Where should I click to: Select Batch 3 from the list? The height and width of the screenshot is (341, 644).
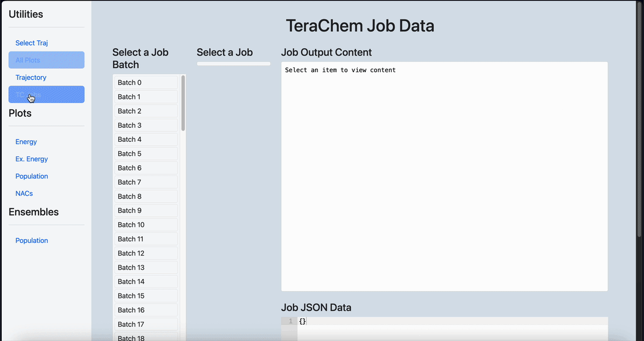coord(146,125)
